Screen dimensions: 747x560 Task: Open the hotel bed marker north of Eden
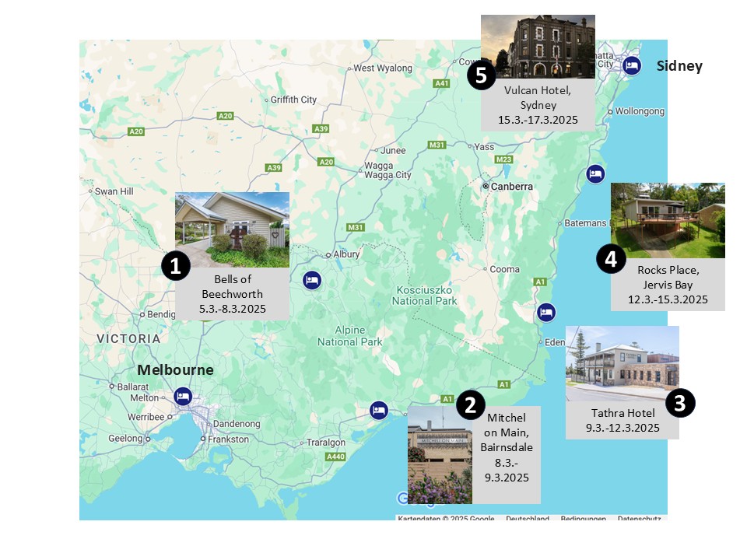click(547, 313)
